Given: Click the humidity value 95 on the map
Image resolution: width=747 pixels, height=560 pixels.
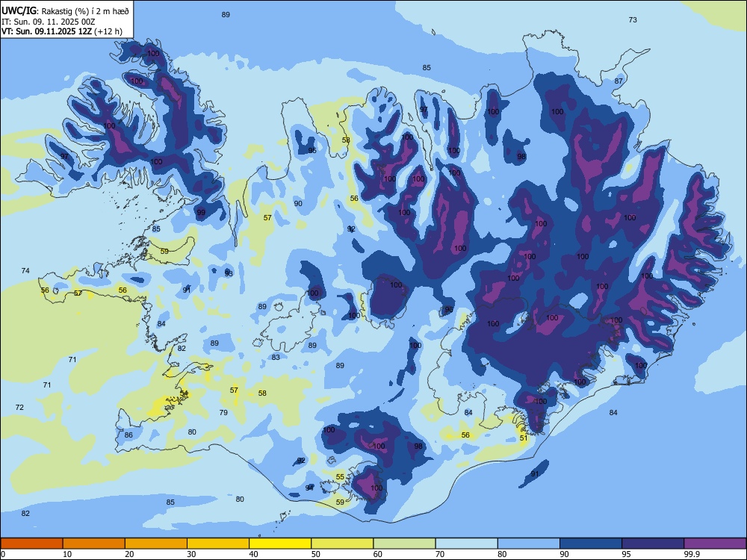Looking at the screenshot, I should [x=312, y=151].
